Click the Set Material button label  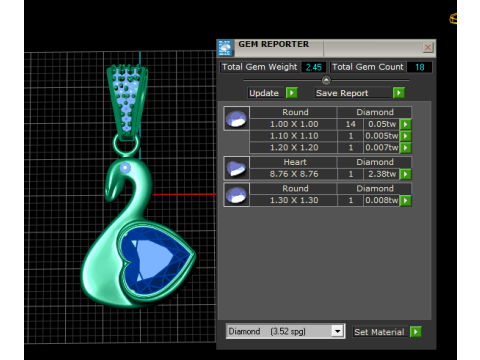379,332
